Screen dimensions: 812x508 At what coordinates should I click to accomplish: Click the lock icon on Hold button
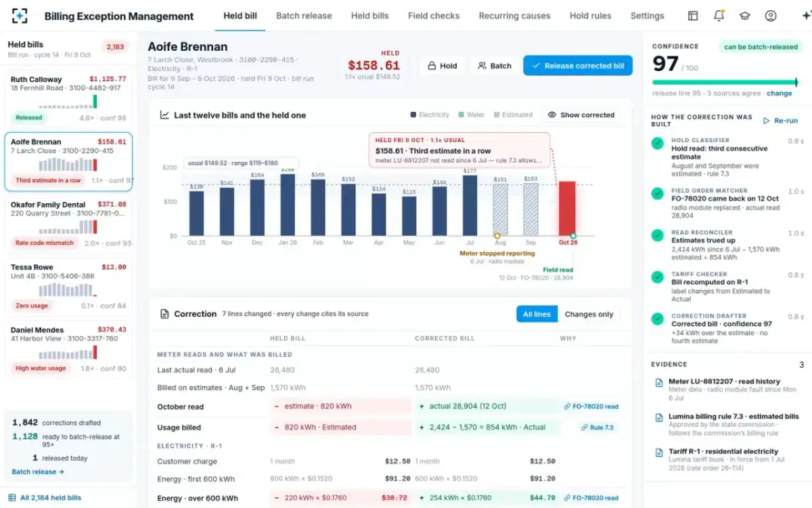point(431,66)
